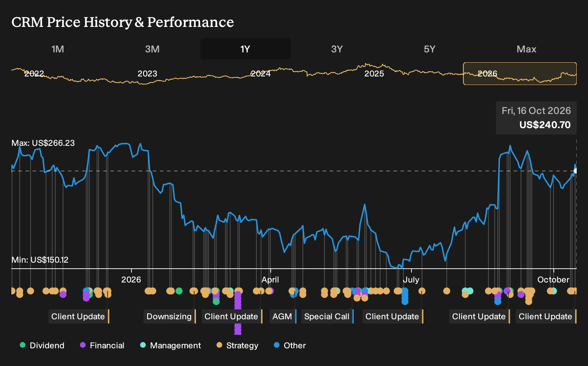Viewport: 588px width, 366px height.
Task: Toggle Dividend events in the legend
Action: click(42, 345)
